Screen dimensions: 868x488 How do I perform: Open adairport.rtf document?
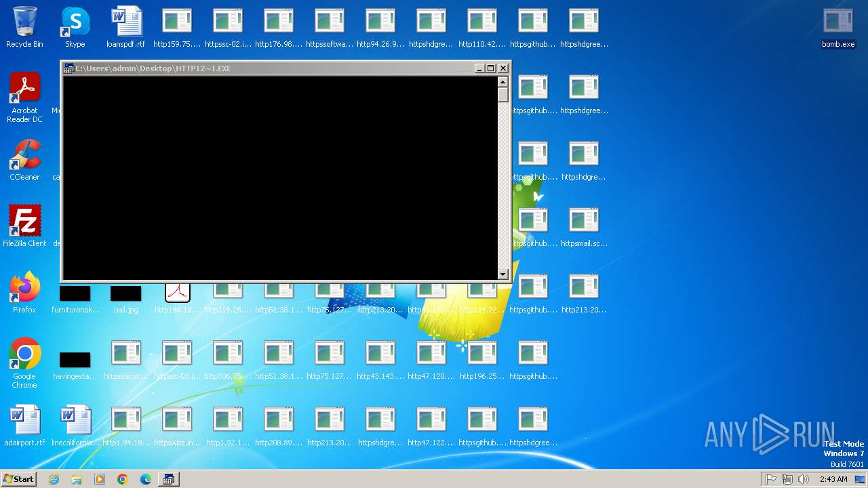(24, 426)
